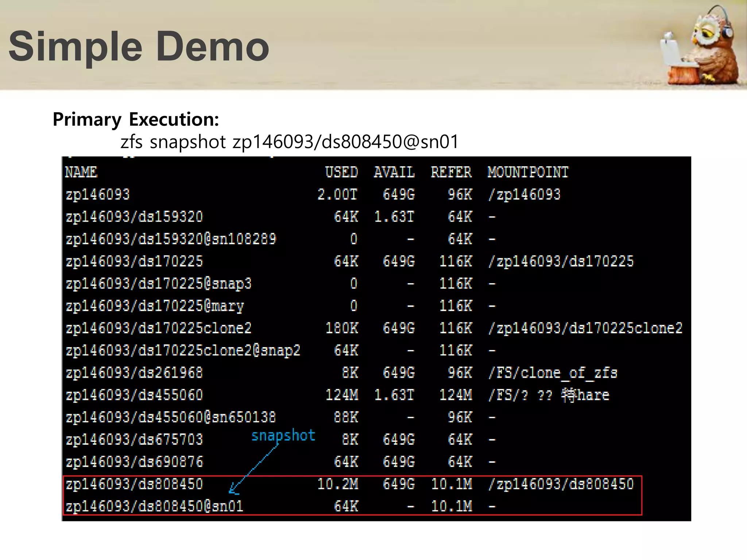Viewport: 747px width, 560px height.
Task: Select snapshot 'zp146093/ds170225@mary'
Action: [155, 306]
